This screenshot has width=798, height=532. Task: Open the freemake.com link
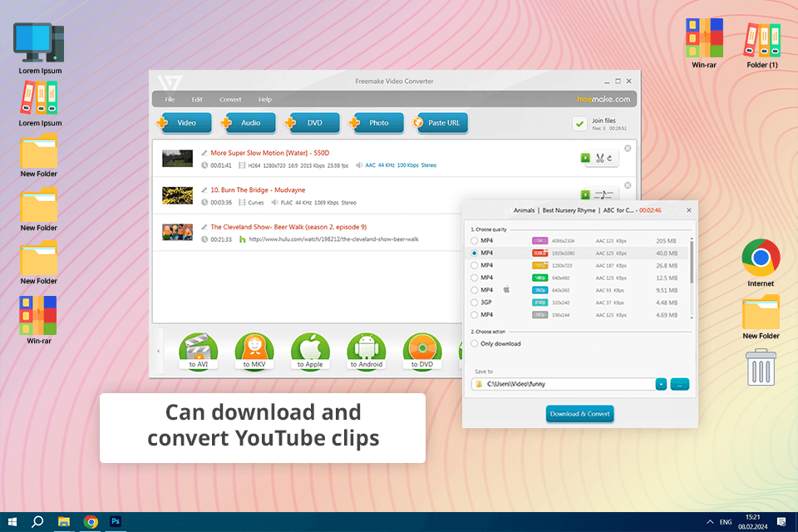tap(603, 99)
